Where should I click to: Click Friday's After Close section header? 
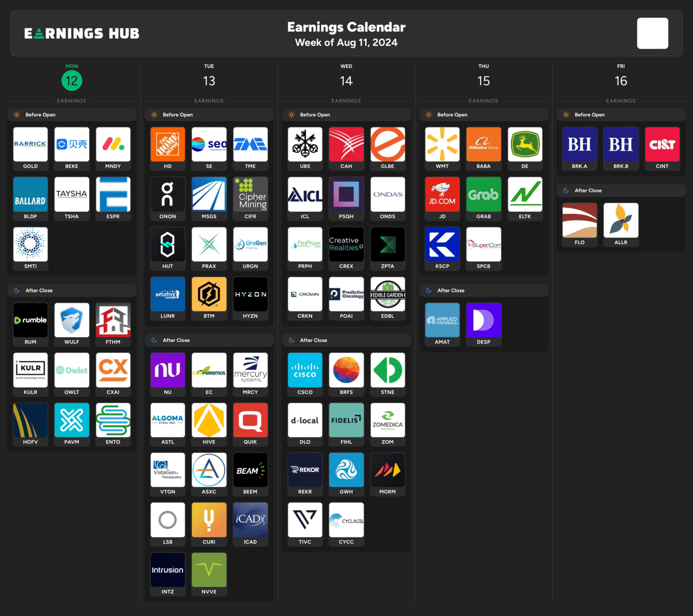(621, 190)
